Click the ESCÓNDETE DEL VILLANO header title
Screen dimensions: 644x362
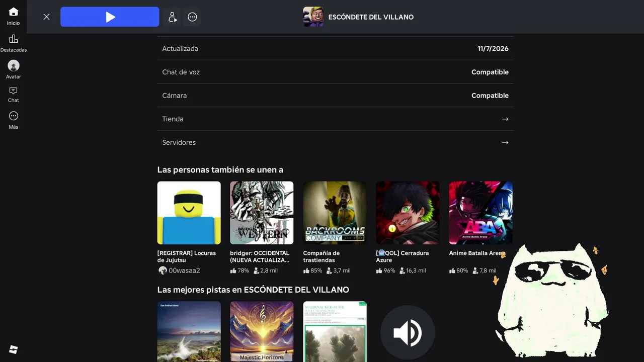(x=371, y=17)
